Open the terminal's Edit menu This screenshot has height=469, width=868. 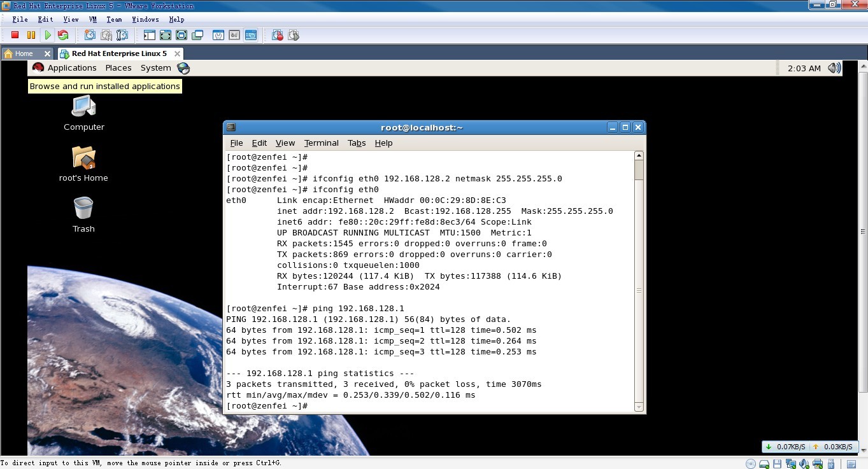coord(259,143)
